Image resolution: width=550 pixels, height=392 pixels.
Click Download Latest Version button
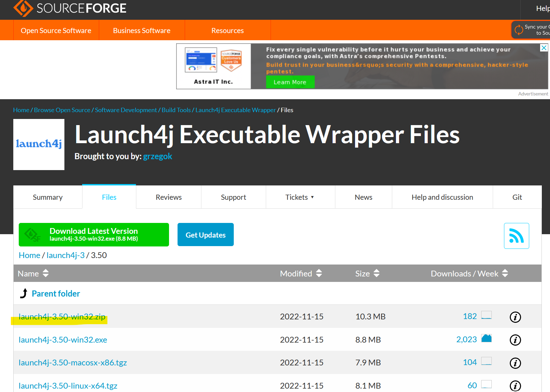pyautogui.click(x=94, y=235)
